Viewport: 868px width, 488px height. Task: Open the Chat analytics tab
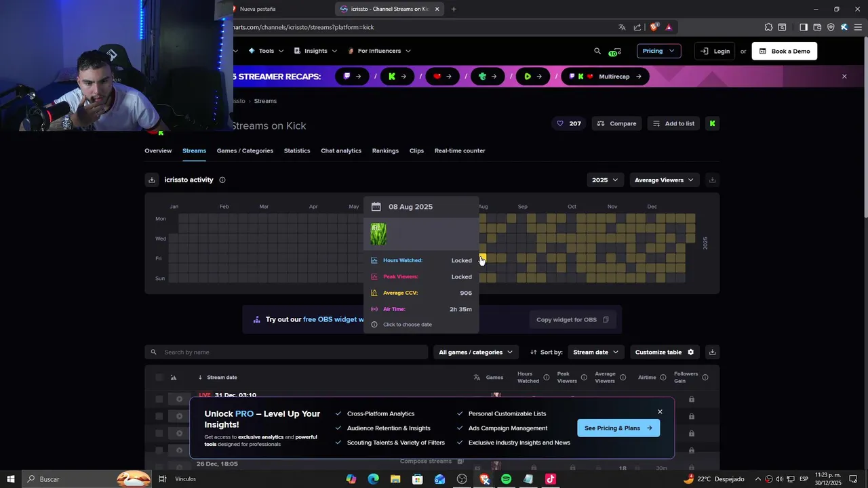[x=341, y=150]
